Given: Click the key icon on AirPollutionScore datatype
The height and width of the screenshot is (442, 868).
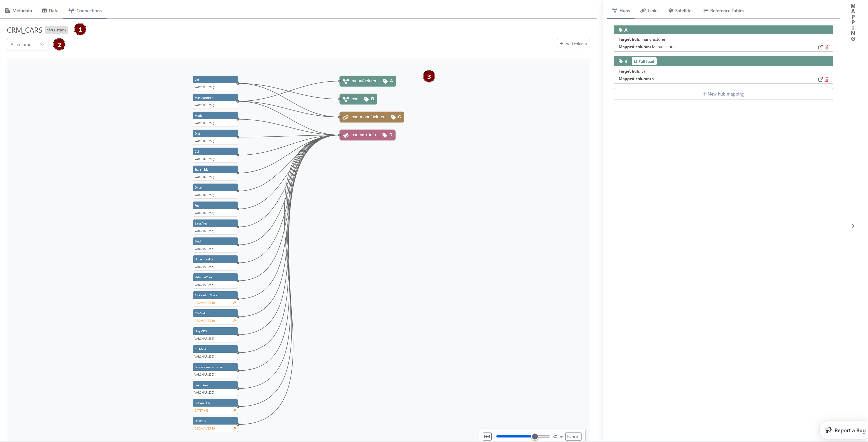Looking at the screenshot, I should (x=235, y=303).
